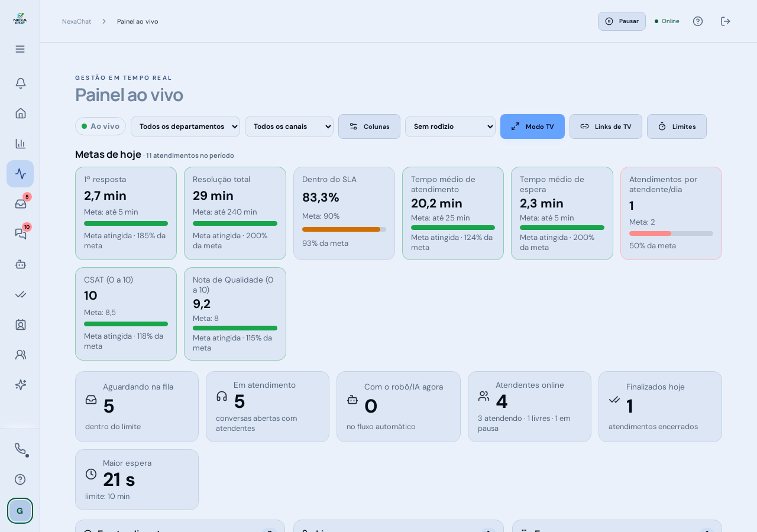Open the contacts card sidebar icon
757x532 pixels.
pyautogui.click(x=20, y=325)
